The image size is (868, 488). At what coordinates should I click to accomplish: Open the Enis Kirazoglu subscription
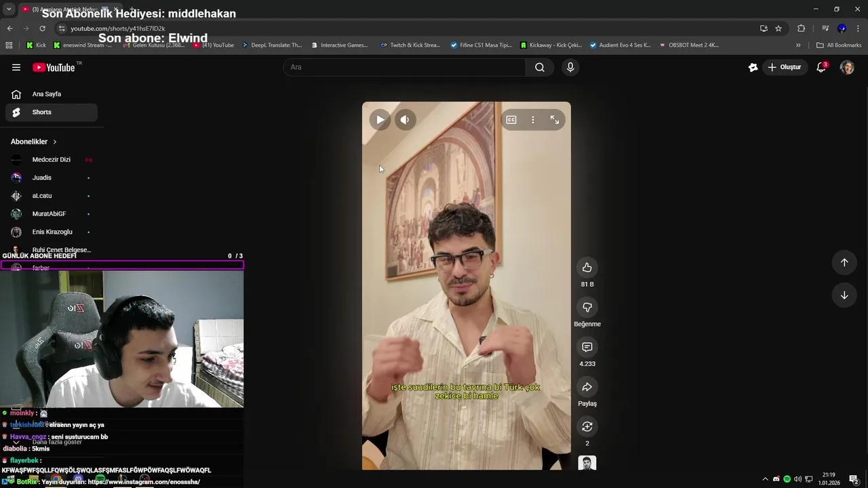coord(52,232)
